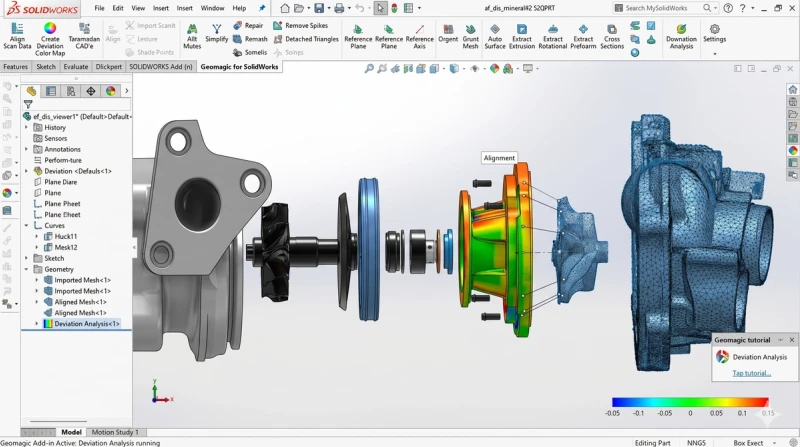Screen dimensions: 800x447
Task: Switch to the Evaluate tab
Action: point(76,66)
